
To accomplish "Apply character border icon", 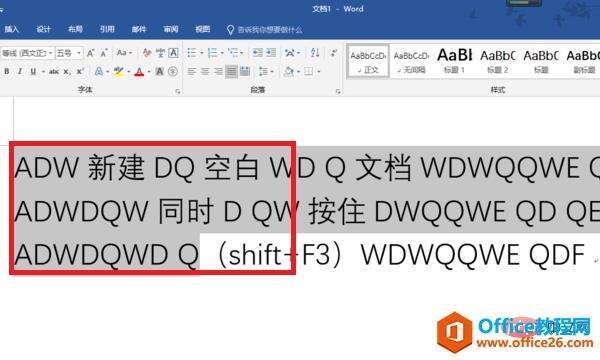I will tap(173, 53).
